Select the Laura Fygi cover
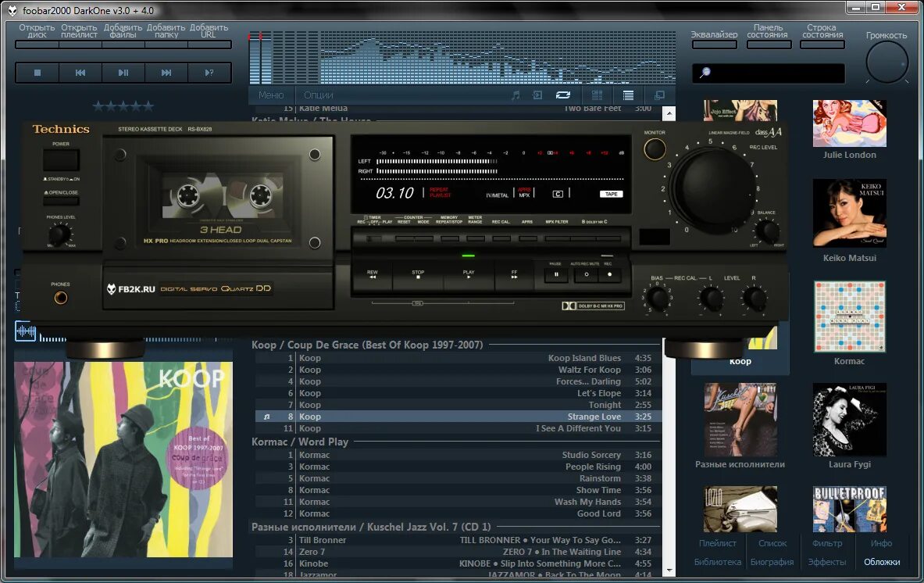924x583 pixels. click(x=850, y=420)
